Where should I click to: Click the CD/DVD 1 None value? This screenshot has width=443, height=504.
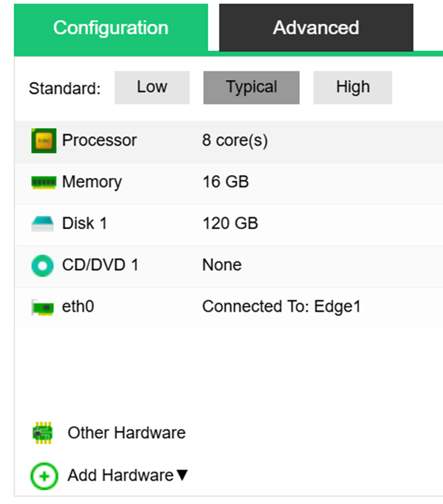coord(222,265)
